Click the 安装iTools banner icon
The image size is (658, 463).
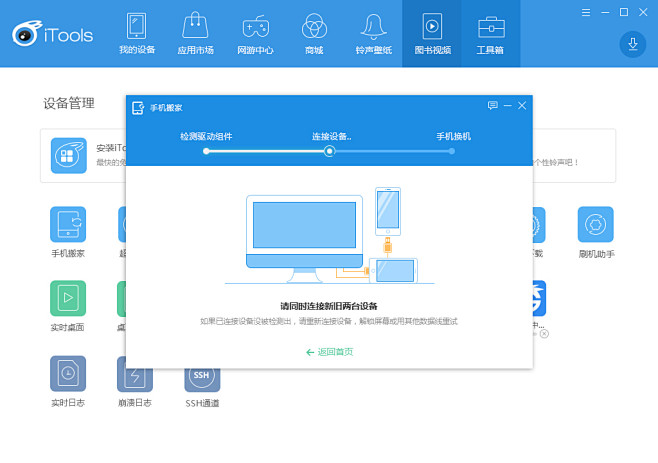69,155
